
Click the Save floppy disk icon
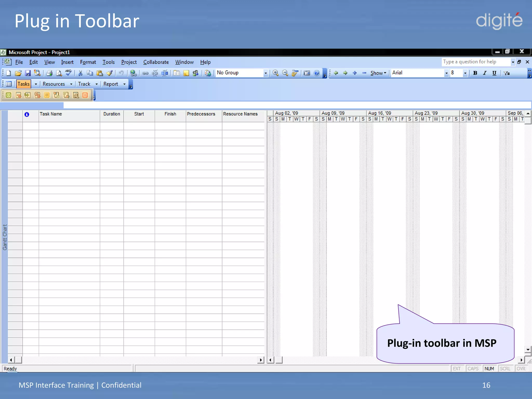(28, 73)
